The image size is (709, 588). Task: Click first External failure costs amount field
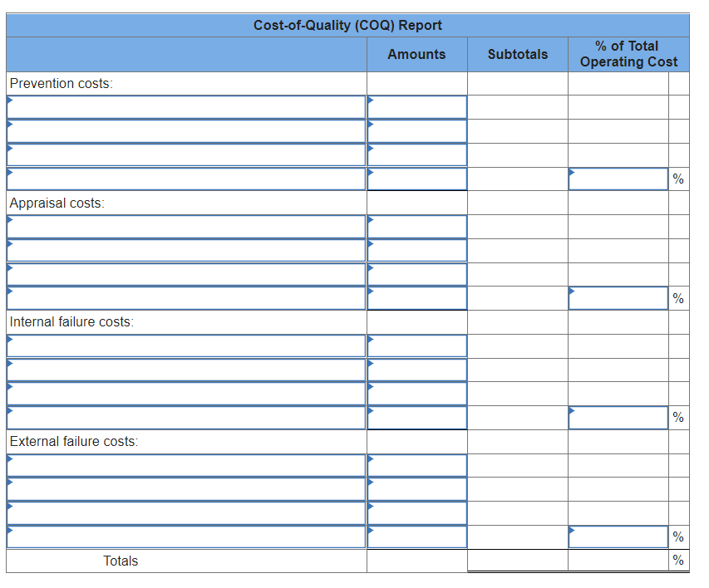point(417,466)
